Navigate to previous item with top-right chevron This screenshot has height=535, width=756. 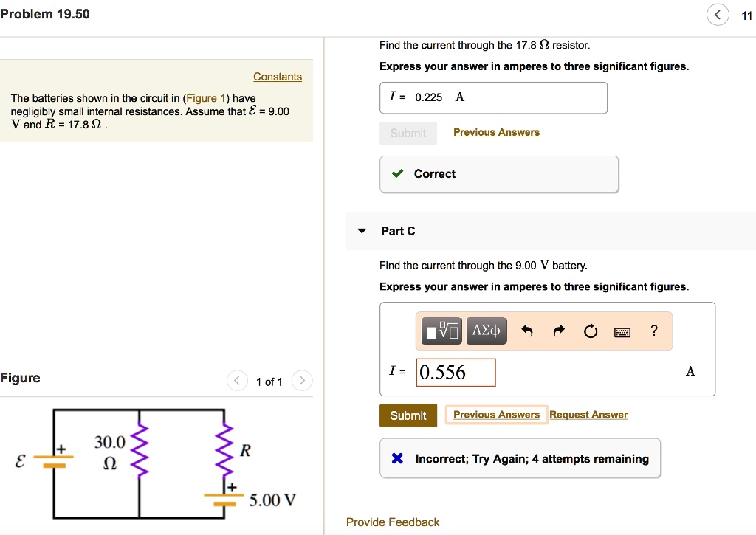(x=718, y=14)
